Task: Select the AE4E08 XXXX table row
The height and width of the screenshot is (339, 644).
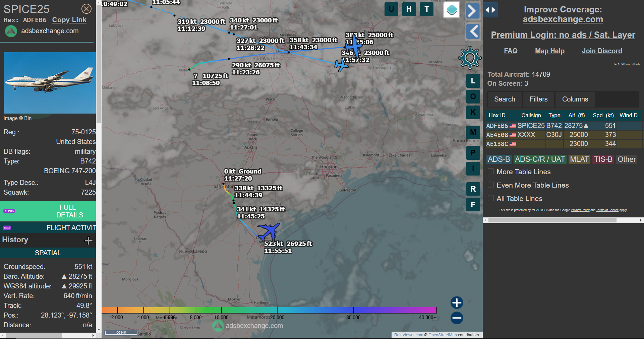Action: pos(564,135)
